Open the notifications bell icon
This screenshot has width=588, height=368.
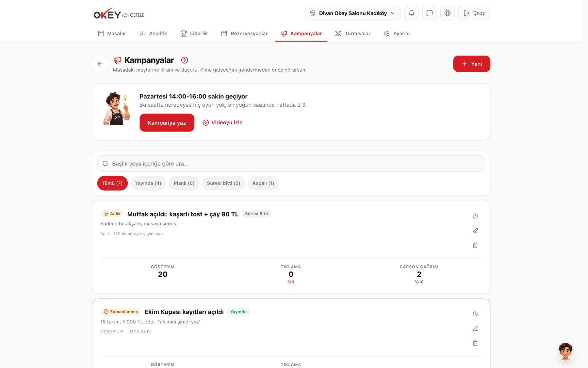point(411,13)
